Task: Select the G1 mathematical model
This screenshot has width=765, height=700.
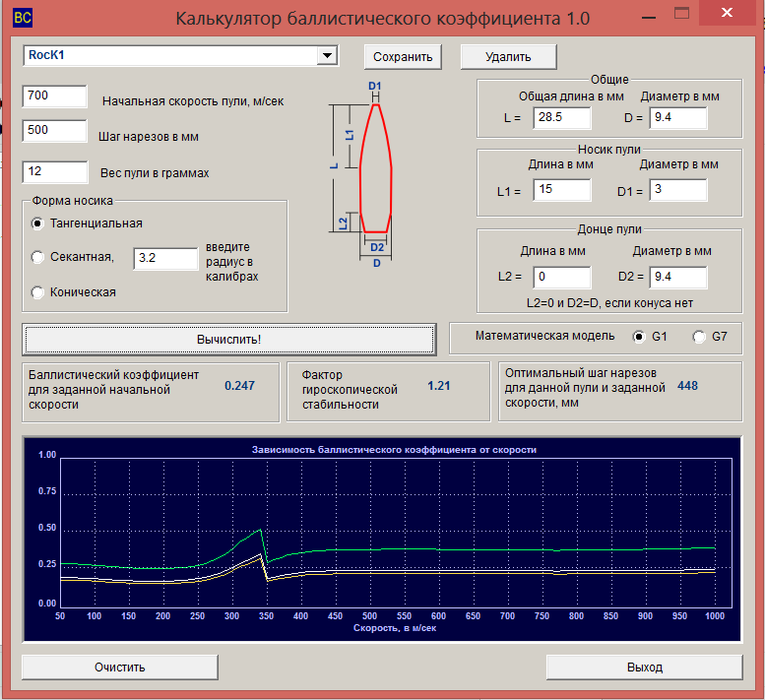Action: [x=639, y=337]
